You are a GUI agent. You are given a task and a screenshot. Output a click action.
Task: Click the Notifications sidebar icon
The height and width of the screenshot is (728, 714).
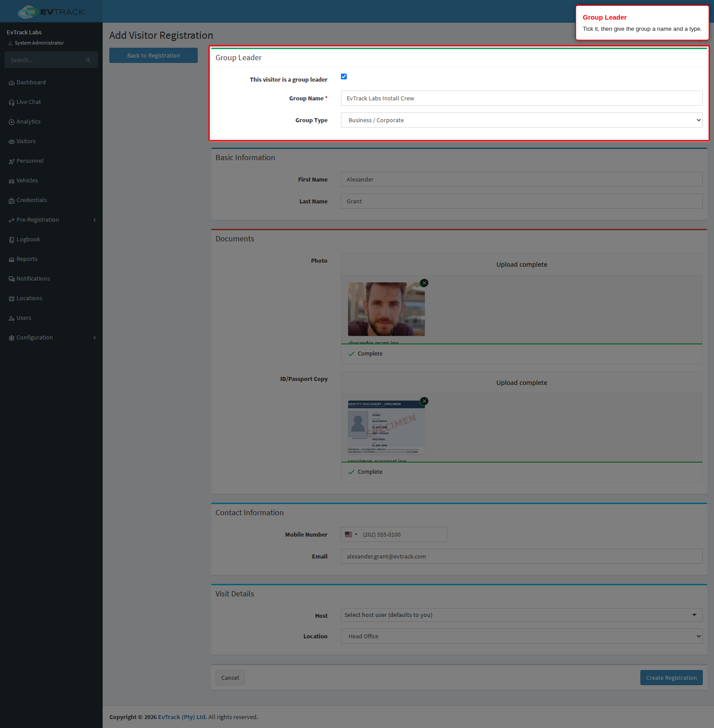point(12,279)
